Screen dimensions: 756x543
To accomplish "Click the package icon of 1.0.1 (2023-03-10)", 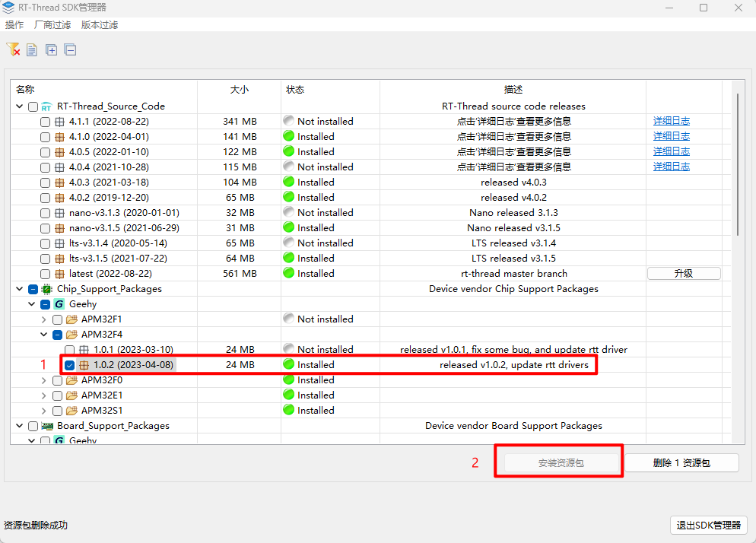I will [84, 350].
